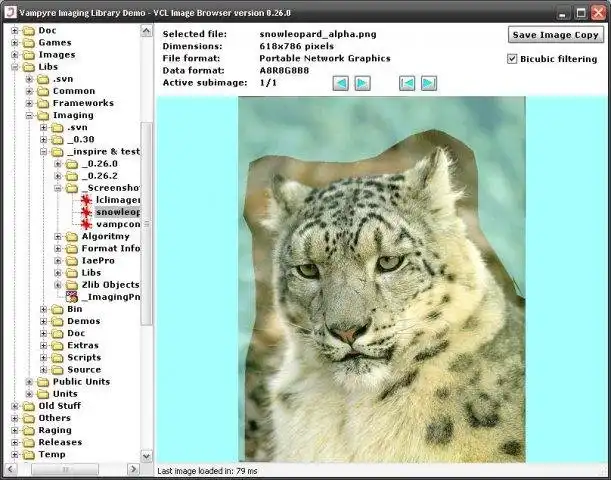Click the Last image loaded status text
This screenshot has height=480, width=611.
pos(207,471)
